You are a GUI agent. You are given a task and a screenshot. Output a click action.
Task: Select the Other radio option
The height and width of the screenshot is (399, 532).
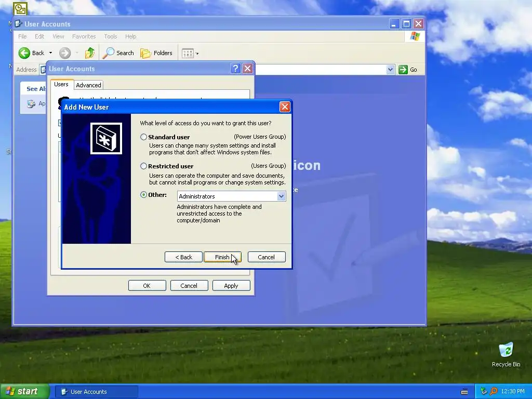click(x=143, y=195)
